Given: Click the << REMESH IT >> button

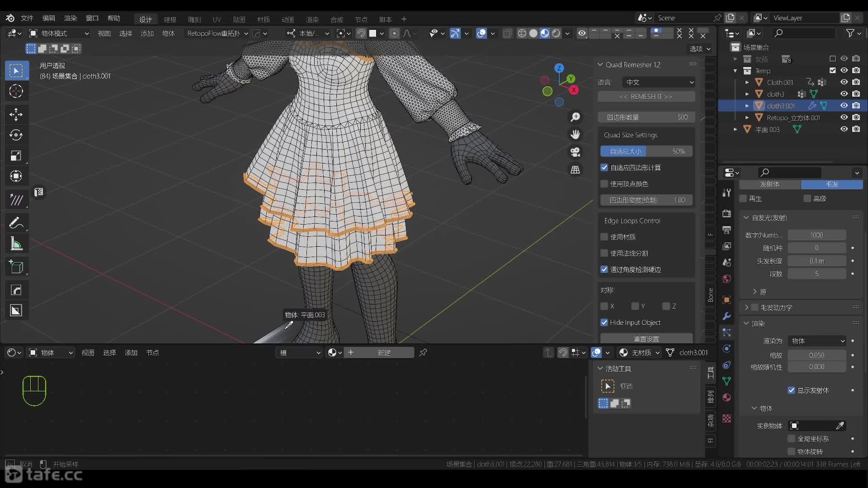Looking at the screenshot, I should pos(646,97).
